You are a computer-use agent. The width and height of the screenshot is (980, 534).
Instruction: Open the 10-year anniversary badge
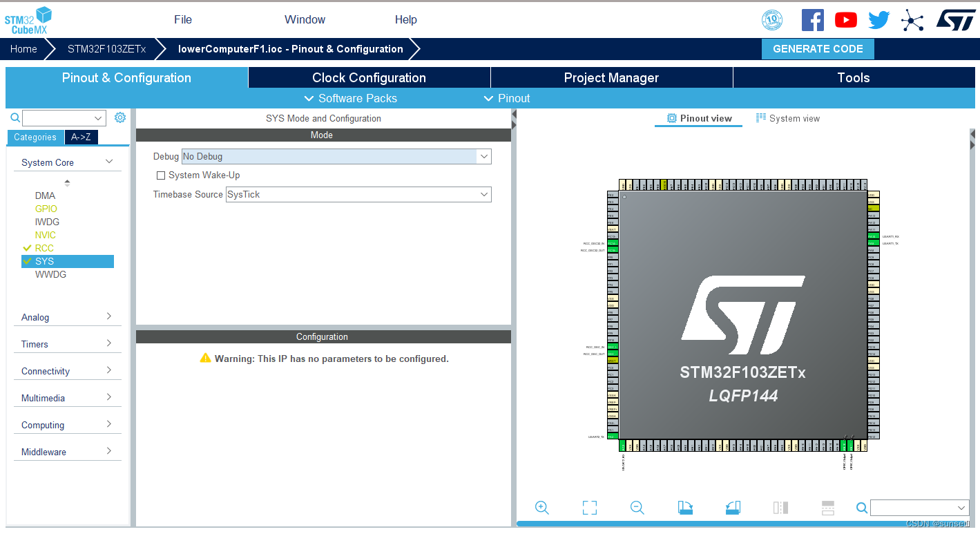(x=771, y=20)
